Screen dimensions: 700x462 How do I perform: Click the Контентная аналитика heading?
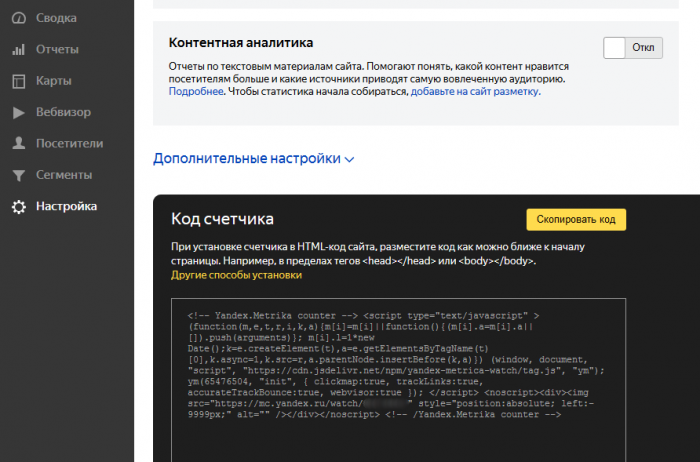[x=241, y=43]
